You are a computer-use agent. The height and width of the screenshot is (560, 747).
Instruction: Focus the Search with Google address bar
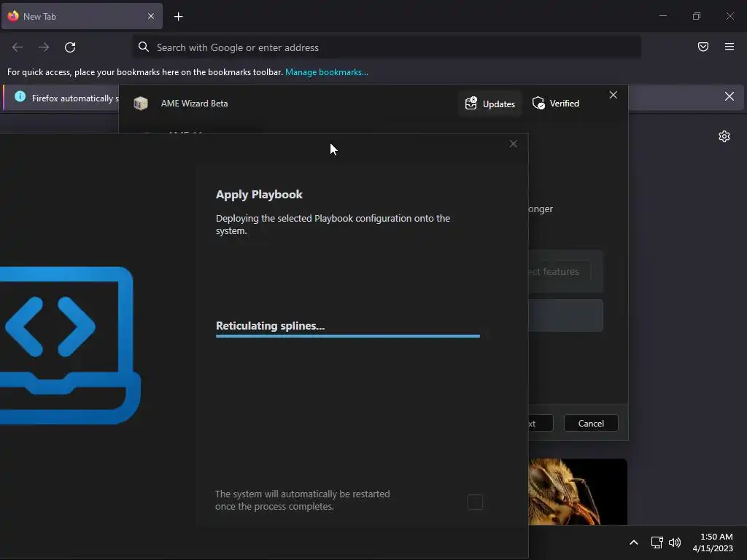(386, 47)
